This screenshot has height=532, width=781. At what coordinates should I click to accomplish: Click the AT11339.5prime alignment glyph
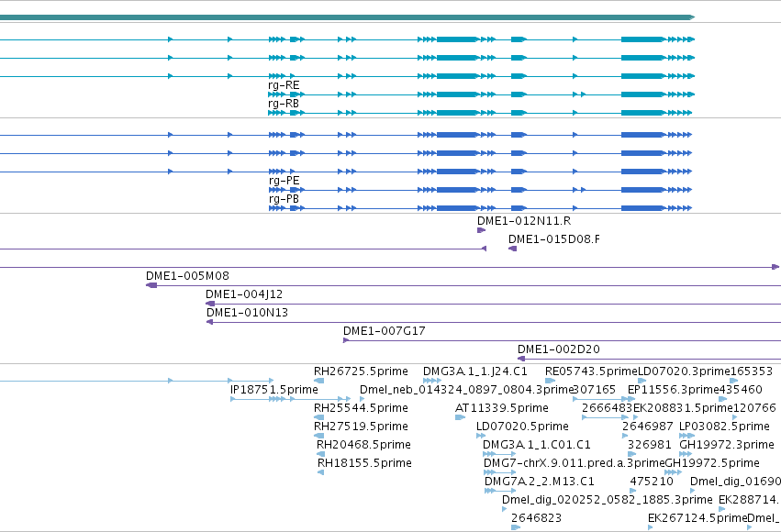click(x=460, y=417)
